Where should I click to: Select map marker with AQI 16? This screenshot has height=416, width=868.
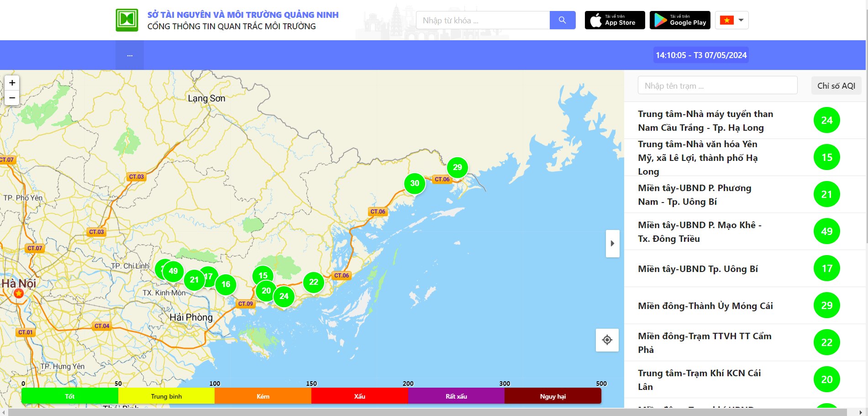tap(226, 284)
